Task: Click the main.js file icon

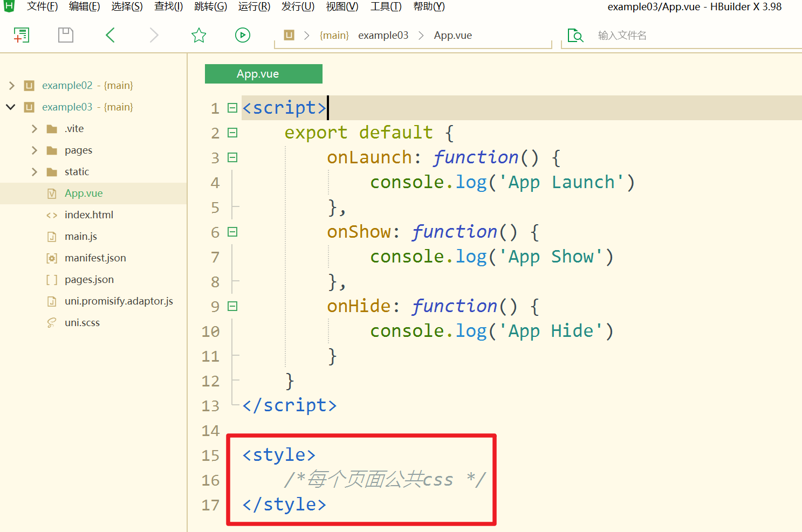Action: (x=52, y=237)
